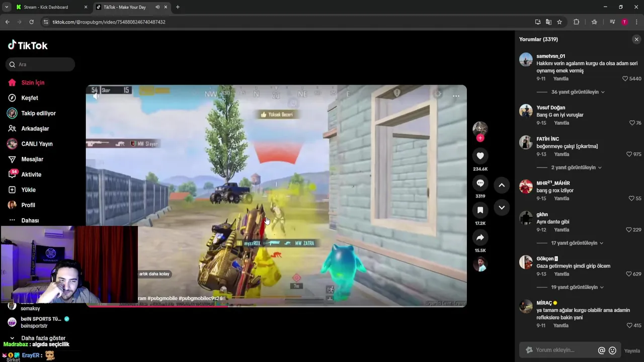644x362 pixels.
Task: Open Mesajlar inbox
Action: (x=32, y=159)
